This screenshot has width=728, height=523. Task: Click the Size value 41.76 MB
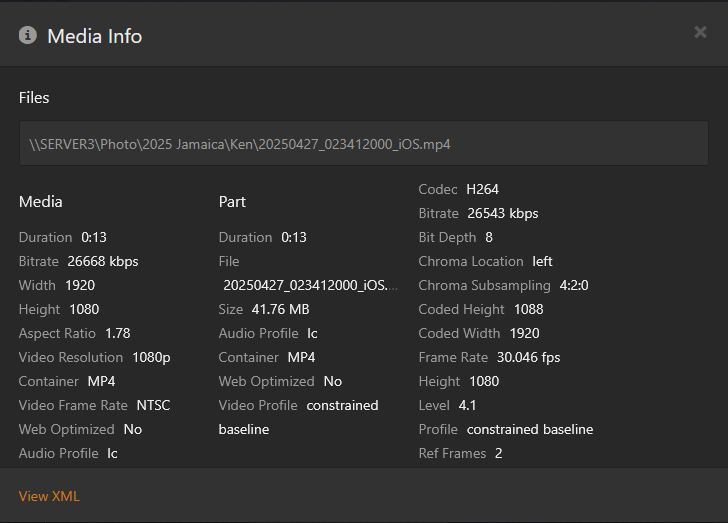pyautogui.click(x=281, y=309)
